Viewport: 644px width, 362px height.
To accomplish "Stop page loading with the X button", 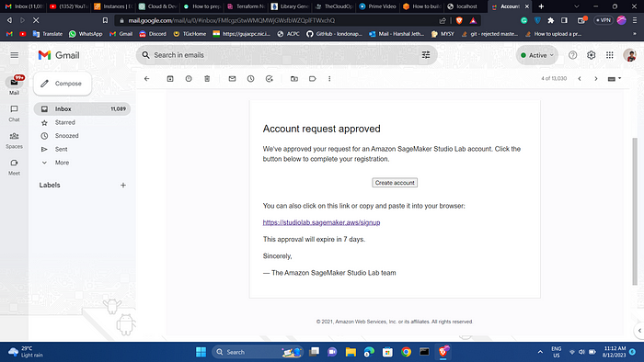I will point(36,20).
